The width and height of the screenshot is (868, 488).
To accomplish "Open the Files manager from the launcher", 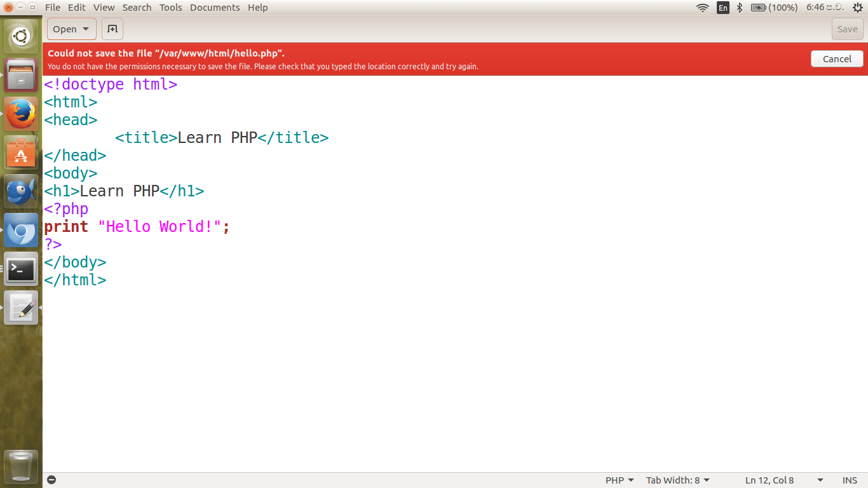I will click(21, 76).
